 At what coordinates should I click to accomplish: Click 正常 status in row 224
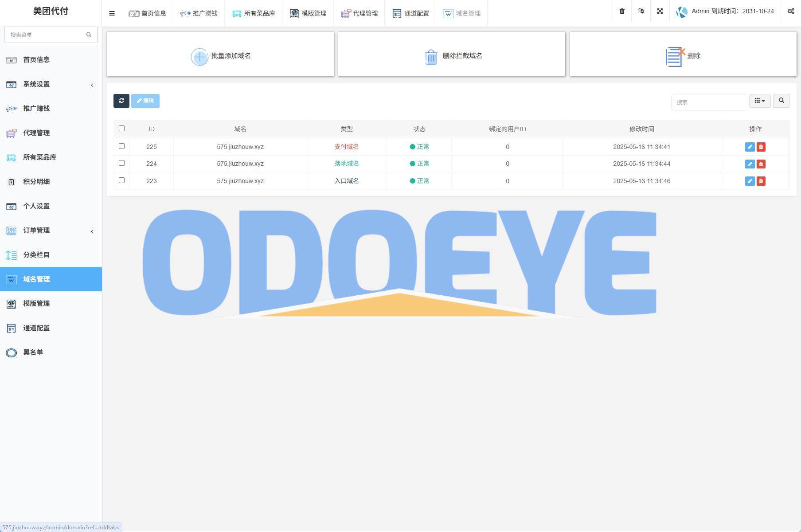point(420,164)
